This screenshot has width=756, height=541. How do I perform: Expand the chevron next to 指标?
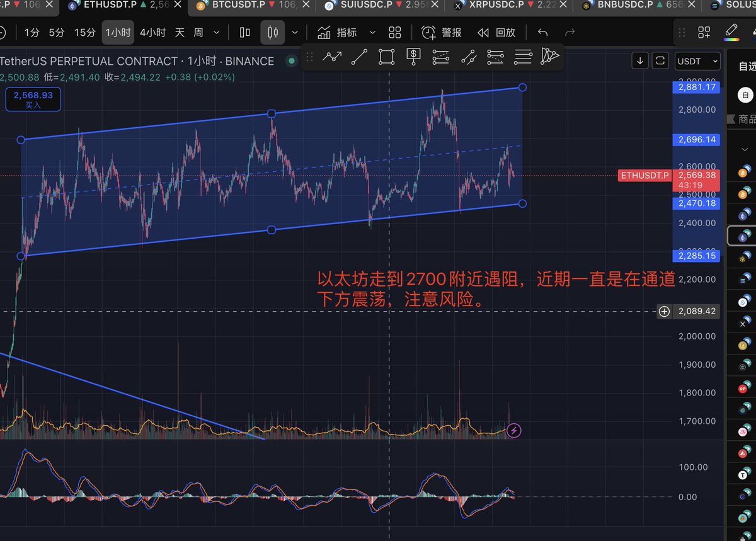pyautogui.click(x=372, y=32)
